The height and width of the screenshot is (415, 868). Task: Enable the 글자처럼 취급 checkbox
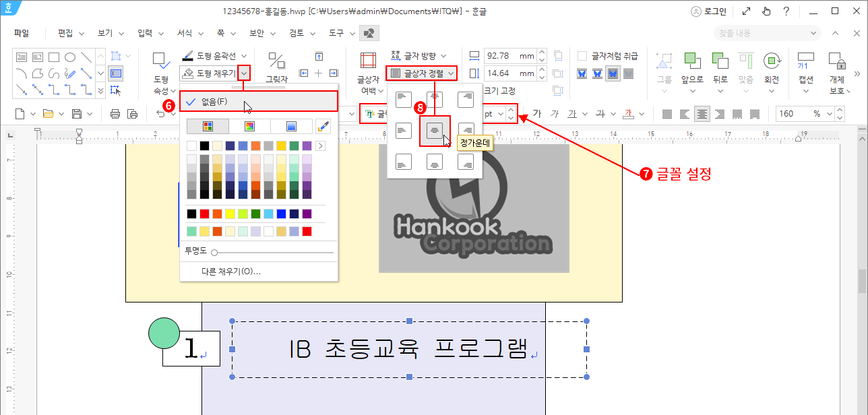582,56
